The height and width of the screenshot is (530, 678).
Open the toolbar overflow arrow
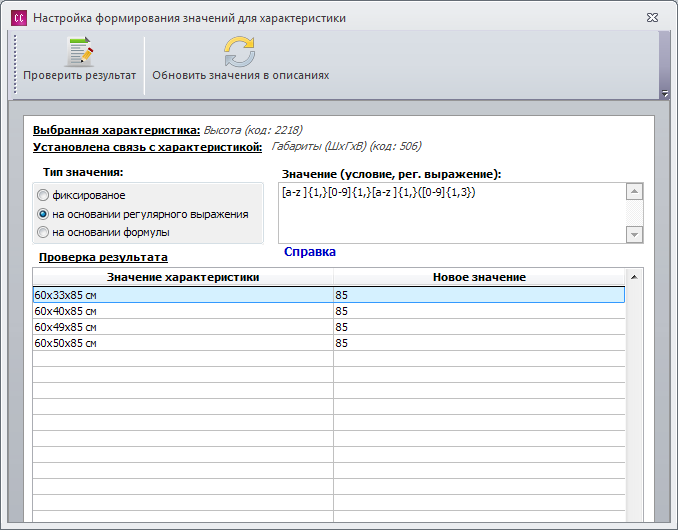pyautogui.click(x=665, y=93)
